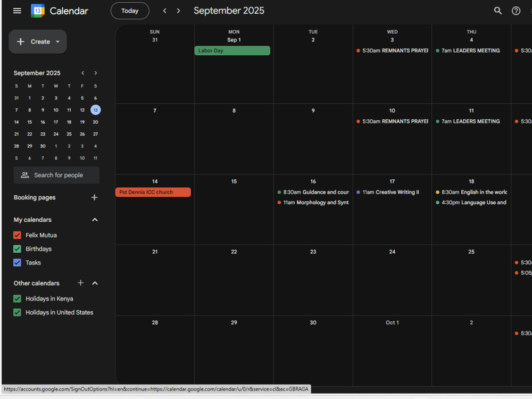
Task: Click the Holidays in Kenya label
Action: point(49,298)
